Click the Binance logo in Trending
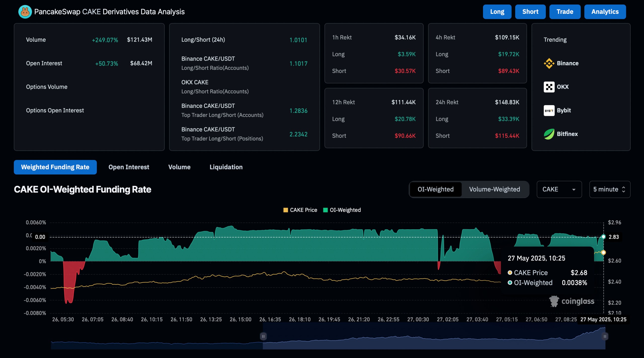Viewport: 644px width, 358px height. point(549,63)
